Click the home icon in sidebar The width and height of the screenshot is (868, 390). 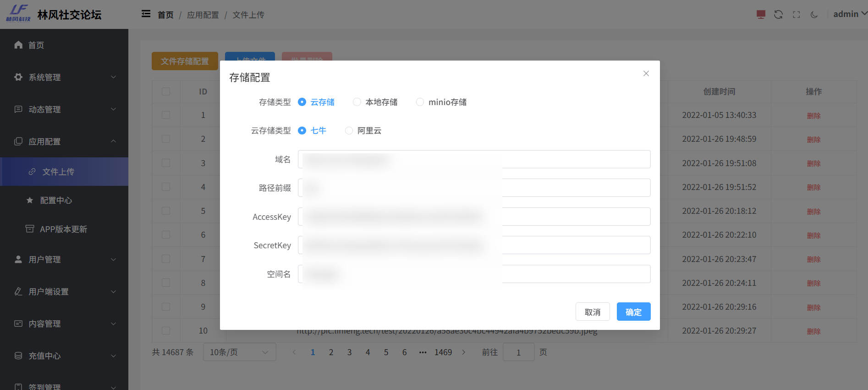(x=18, y=45)
